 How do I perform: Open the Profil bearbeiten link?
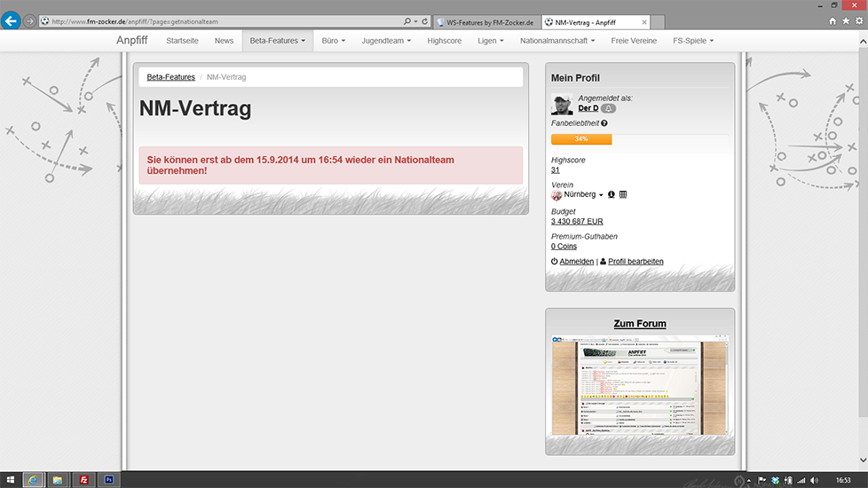635,262
